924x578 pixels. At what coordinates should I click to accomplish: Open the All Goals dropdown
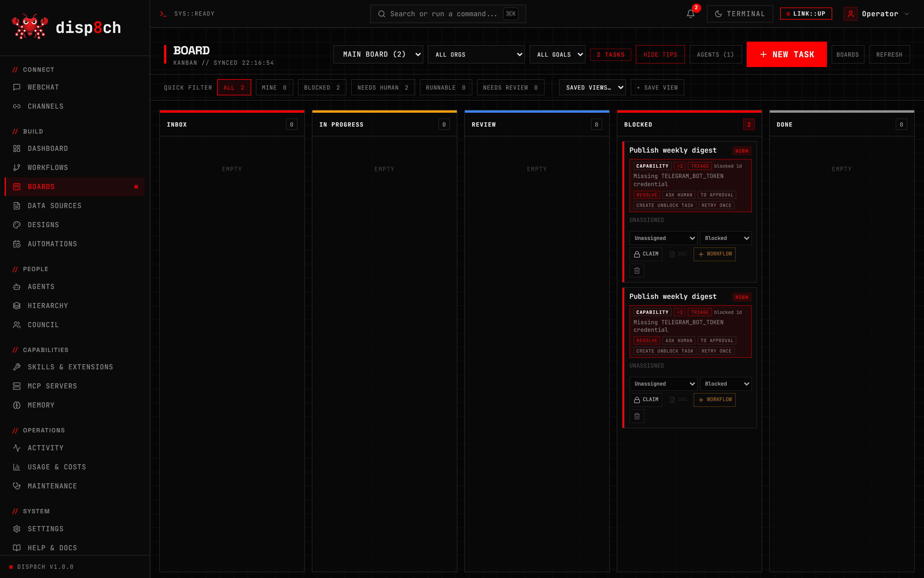[x=557, y=54]
